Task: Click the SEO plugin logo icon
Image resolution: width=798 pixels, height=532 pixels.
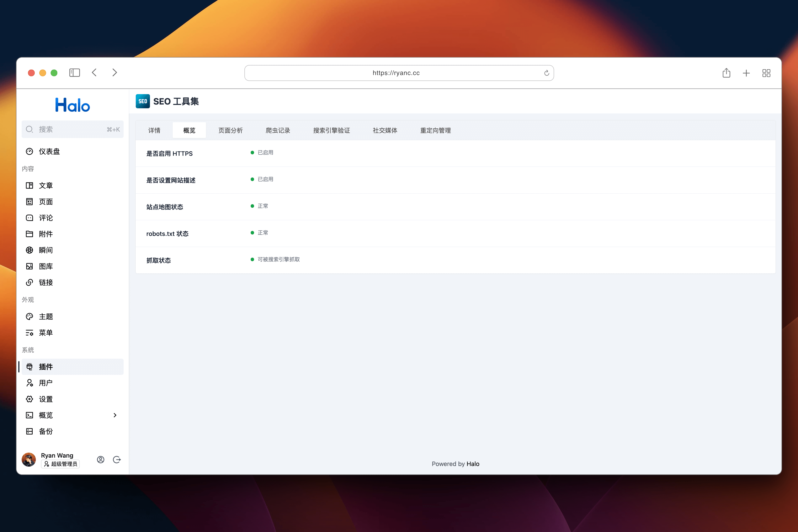Action: tap(143, 101)
